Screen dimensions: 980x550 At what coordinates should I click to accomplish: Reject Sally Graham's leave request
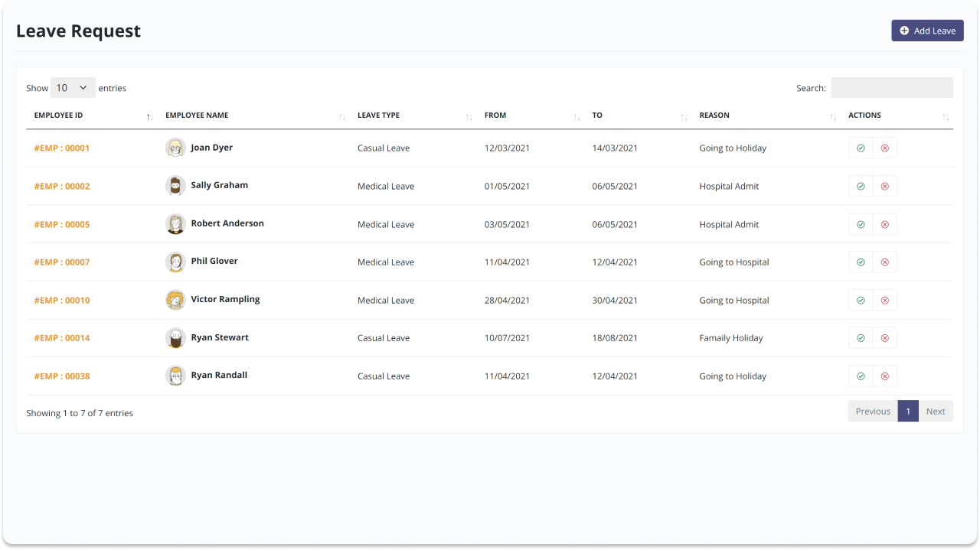click(884, 185)
